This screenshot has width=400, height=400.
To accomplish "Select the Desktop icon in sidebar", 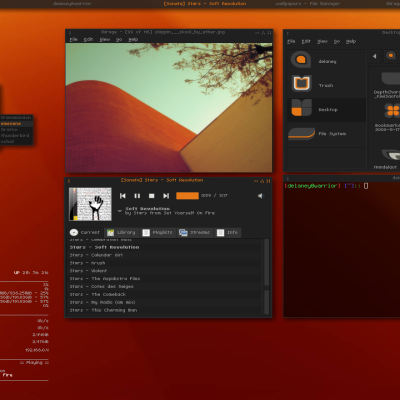I will (x=301, y=108).
